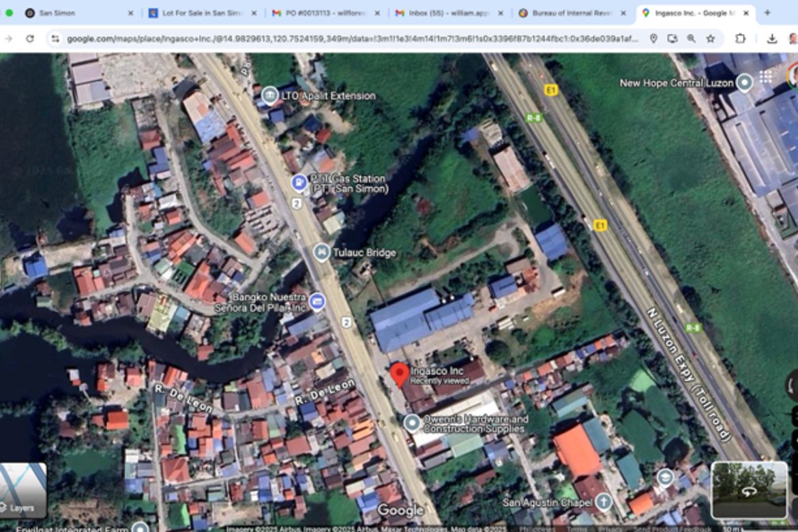Open the PO #0013113 Gmail tab

pyautogui.click(x=325, y=13)
